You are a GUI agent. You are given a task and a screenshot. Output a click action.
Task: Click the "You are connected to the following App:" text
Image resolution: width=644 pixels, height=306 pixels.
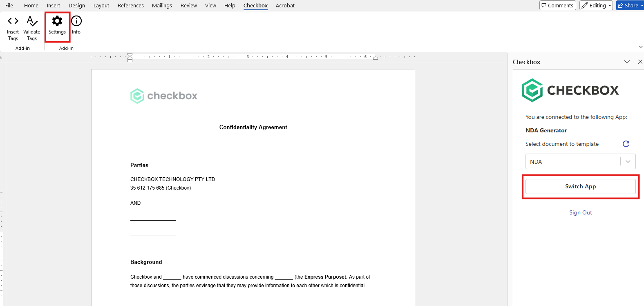(576, 117)
